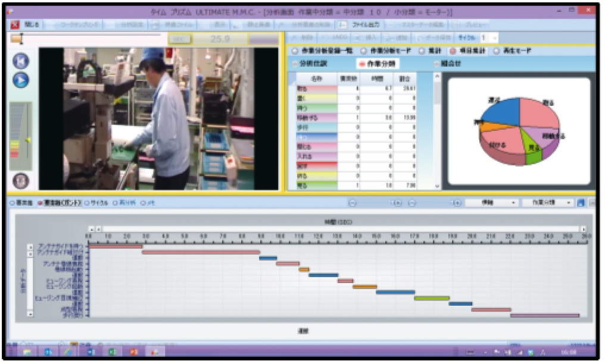Select the サイクル radio button below the video

click(x=86, y=203)
